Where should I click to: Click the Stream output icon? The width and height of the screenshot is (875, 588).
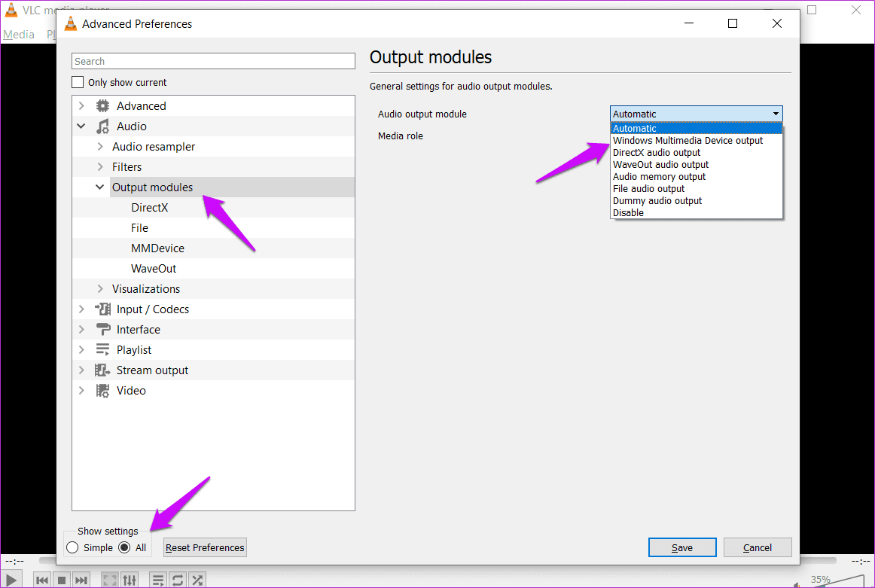tap(102, 370)
